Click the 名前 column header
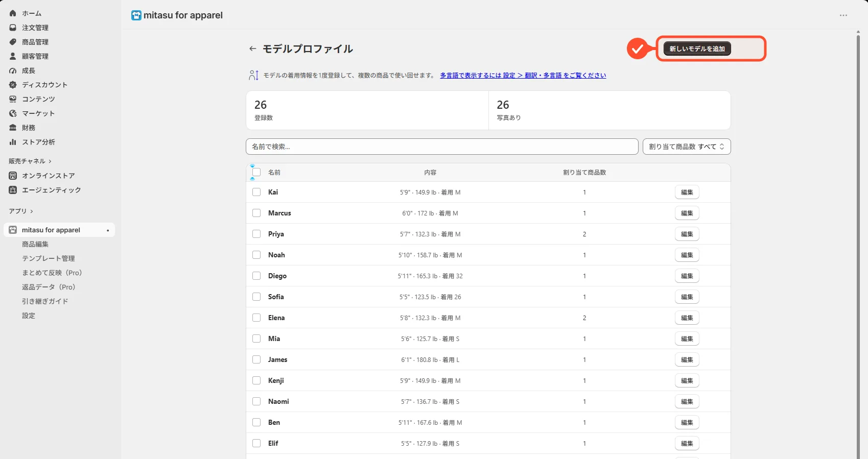 click(274, 173)
